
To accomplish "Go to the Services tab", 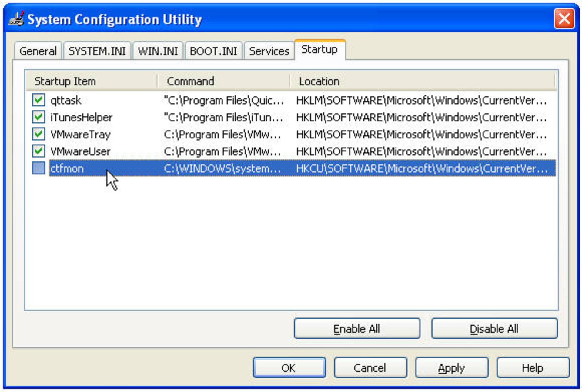I will (x=269, y=51).
